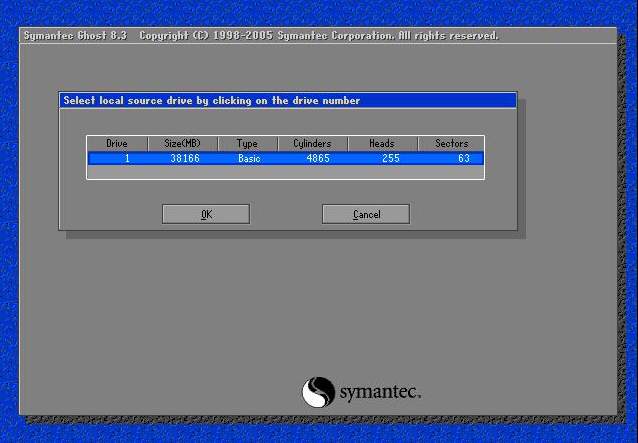Click the symantec wordmark text
Screen dimensions: 638x443
[x=378, y=391]
